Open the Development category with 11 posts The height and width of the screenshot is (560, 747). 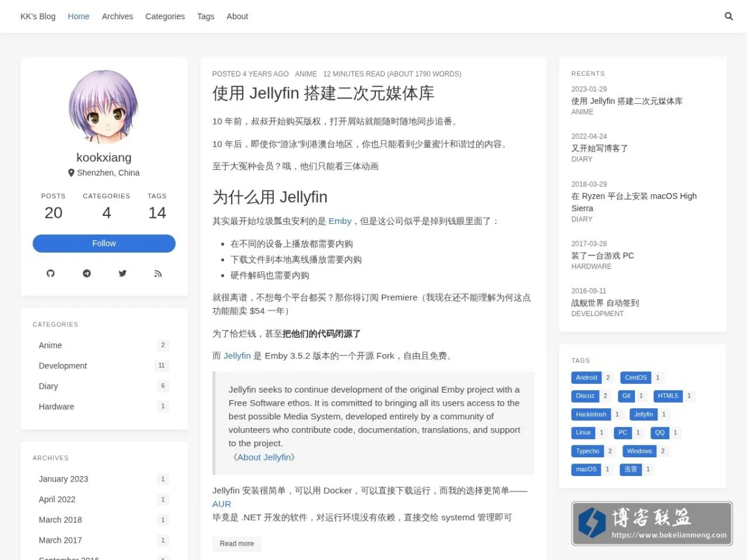click(x=104, y=366)
